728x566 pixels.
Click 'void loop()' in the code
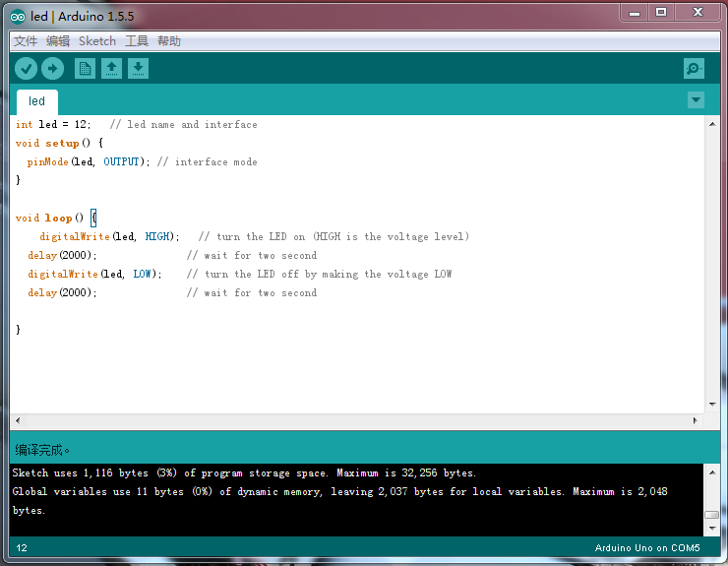coord(49,218)
